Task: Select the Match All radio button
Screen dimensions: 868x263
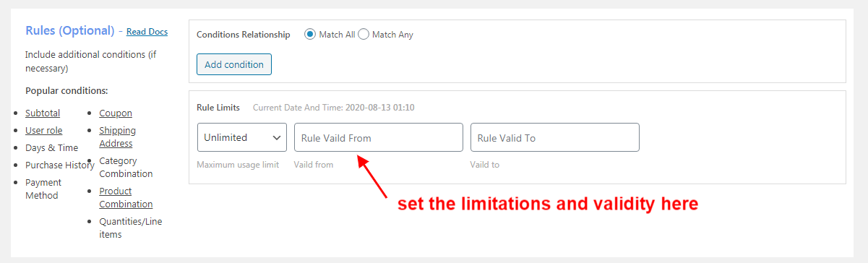Action: [310, 34]
